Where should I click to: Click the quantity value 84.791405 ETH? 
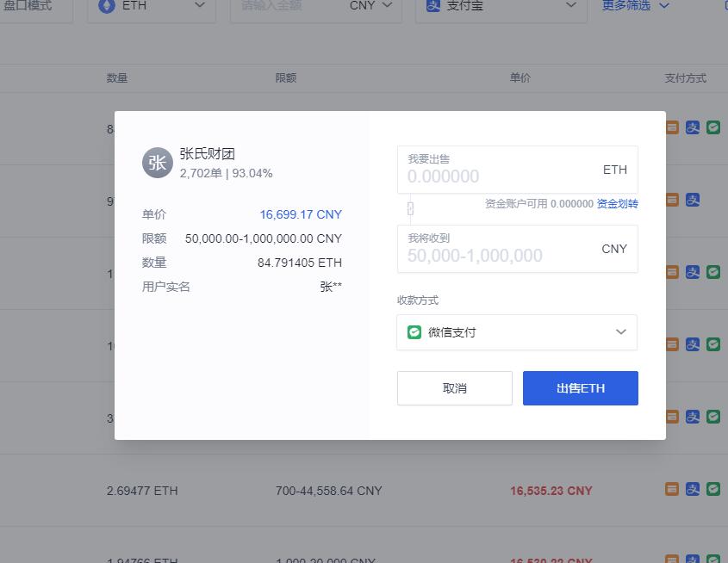point(300,263)
